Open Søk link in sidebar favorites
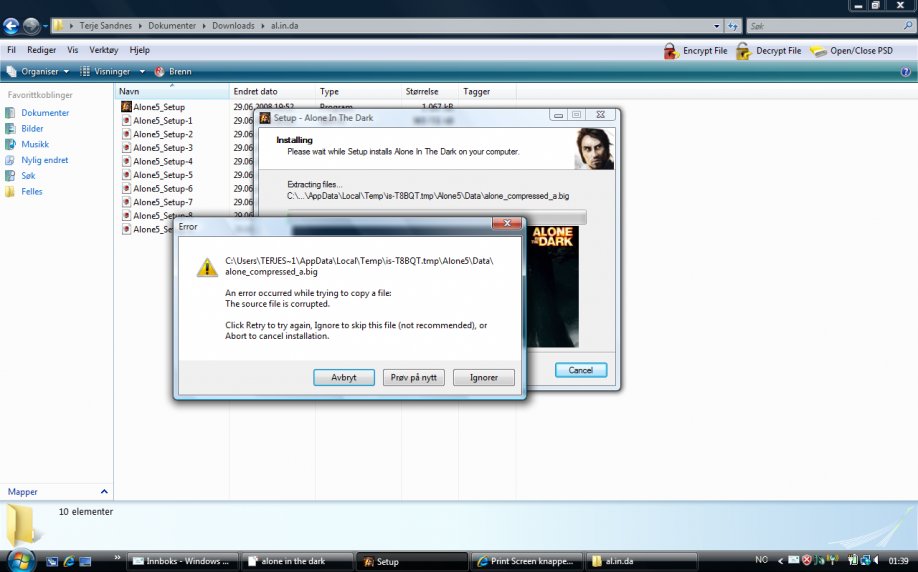The image size is (918, 572). (28, 176)
